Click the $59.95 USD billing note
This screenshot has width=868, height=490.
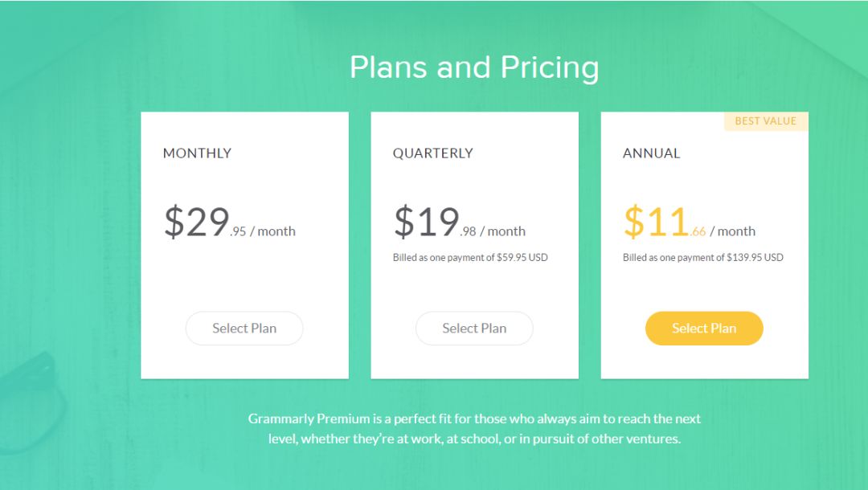pos(470,258)
